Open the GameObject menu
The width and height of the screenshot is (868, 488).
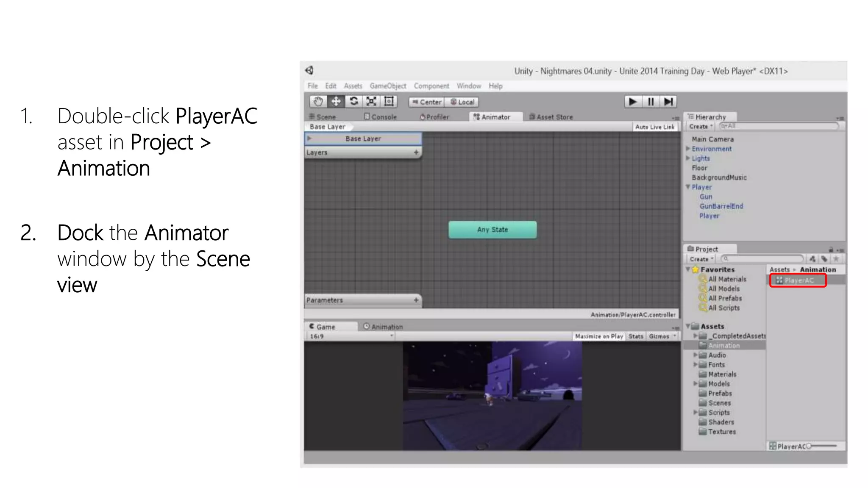point(388,86)
